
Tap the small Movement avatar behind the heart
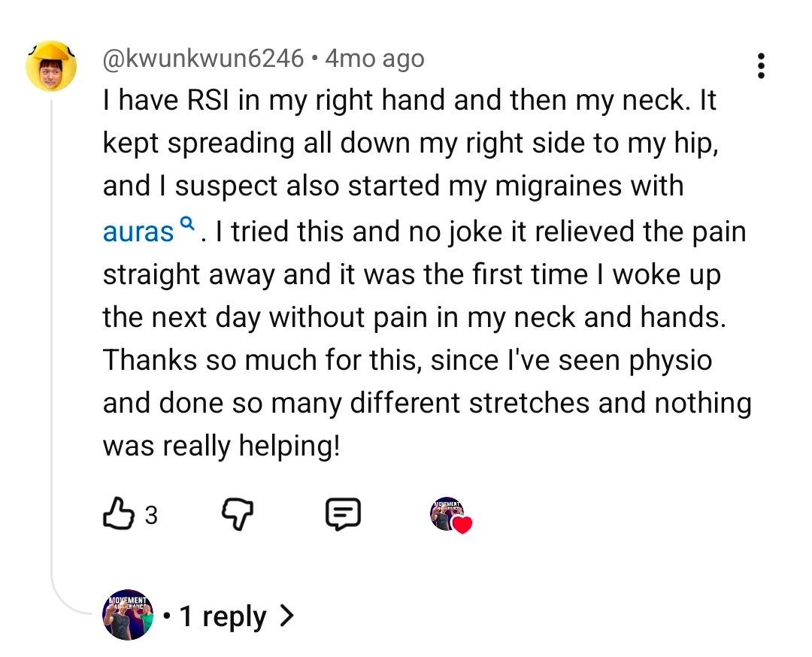pyautogui.click(x=447, y=513)
